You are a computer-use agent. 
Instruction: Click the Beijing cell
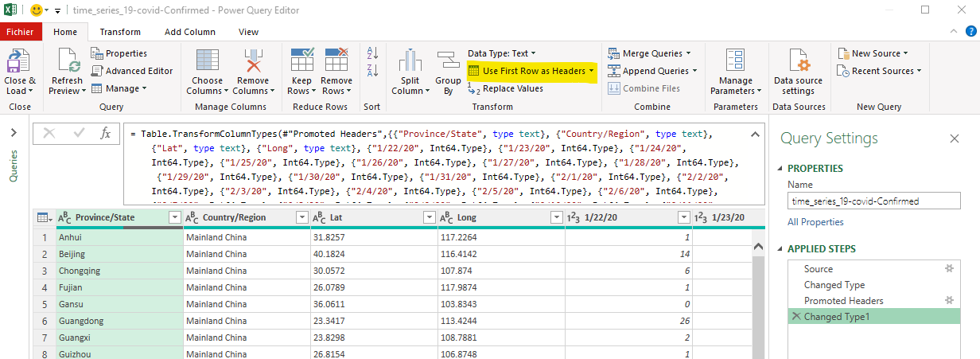[x=119, y=253]
